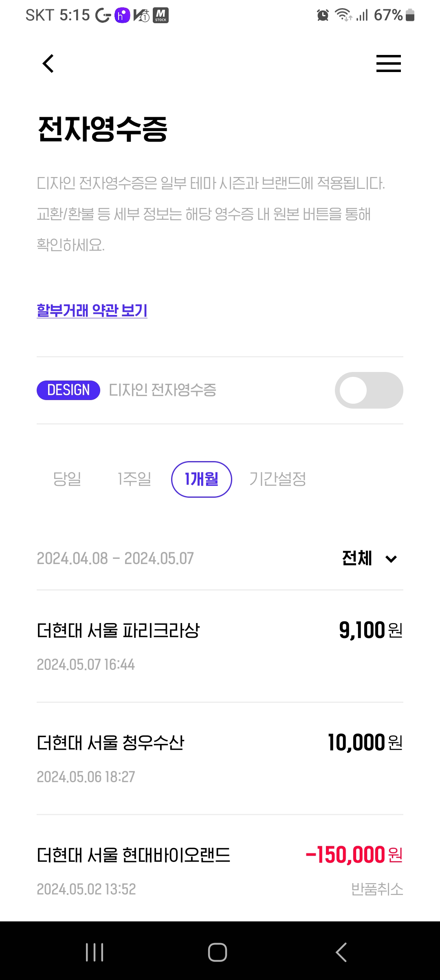Open the 더현대 서울 파리크라상 receipt
The height and width of the screenshot is (980, 440).
220,646
